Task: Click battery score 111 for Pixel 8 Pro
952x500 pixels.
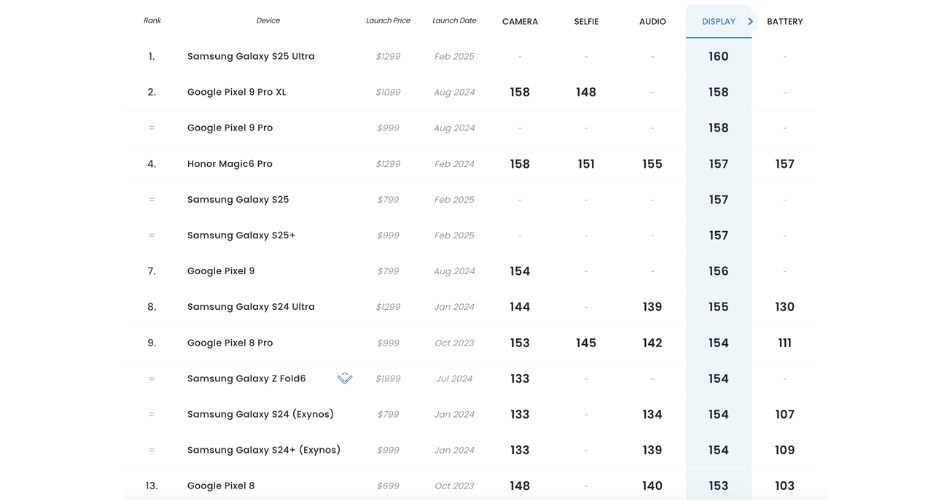Action: [x=784, y=343]
